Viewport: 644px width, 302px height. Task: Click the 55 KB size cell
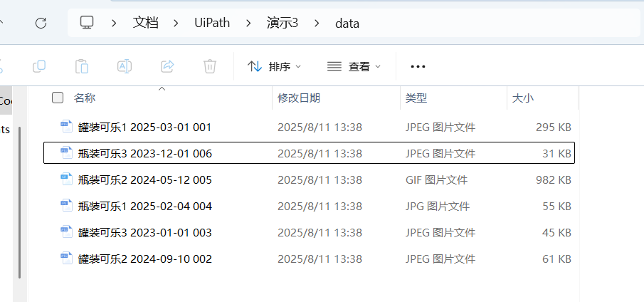[x=556, y=207]
